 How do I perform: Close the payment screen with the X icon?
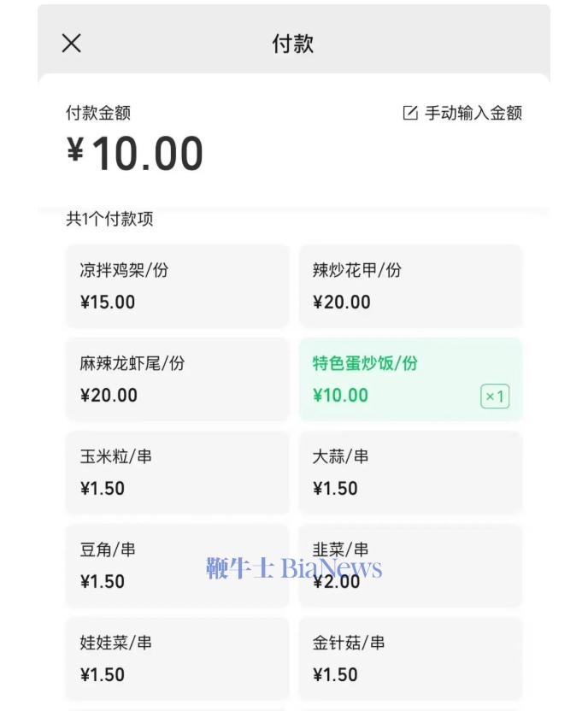72,44
